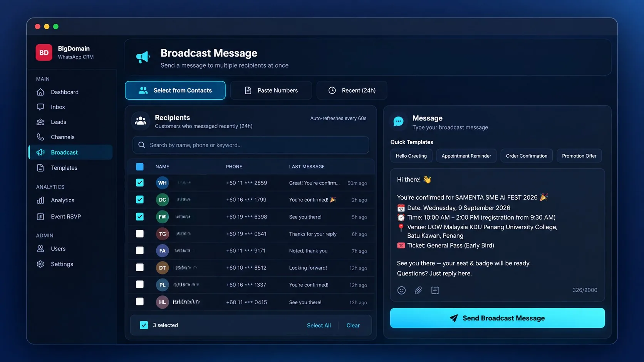The width and height of the screenshot is (644, 362).
Task: Click the FA contact avatar
Action: click(x=162, y=250)
